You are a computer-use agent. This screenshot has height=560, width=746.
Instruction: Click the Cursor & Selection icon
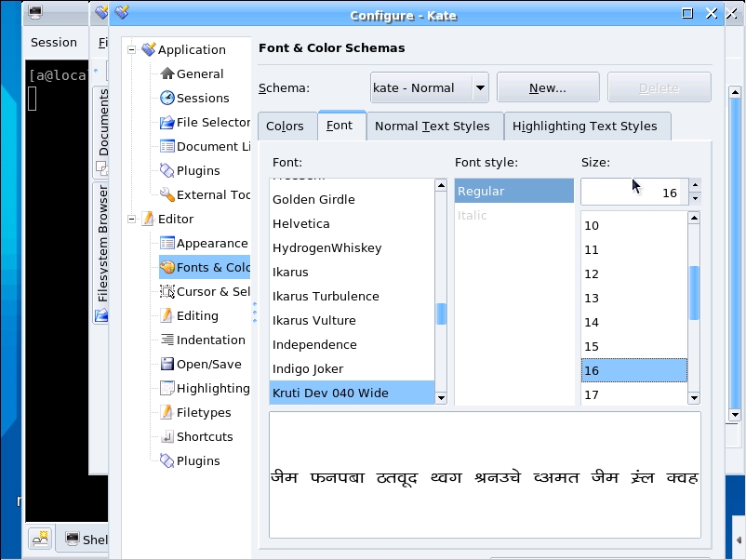pyautogui.click(x=167, y=292)
